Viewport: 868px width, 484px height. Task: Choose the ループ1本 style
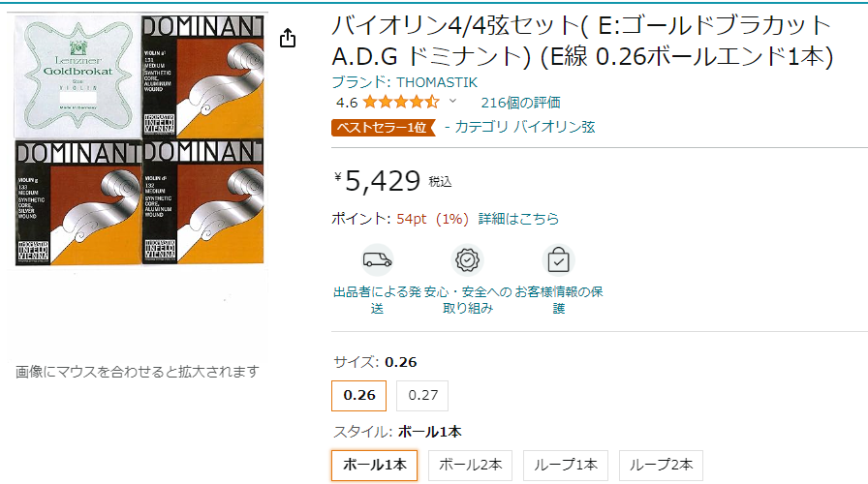click(x=565, y=466)
